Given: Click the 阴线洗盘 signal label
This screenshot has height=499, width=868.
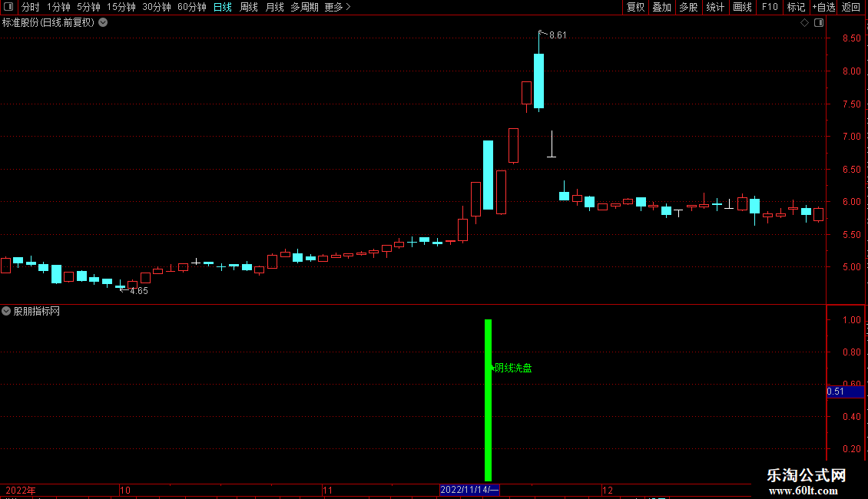Looking at the screenshot, I should pos(512,368).
